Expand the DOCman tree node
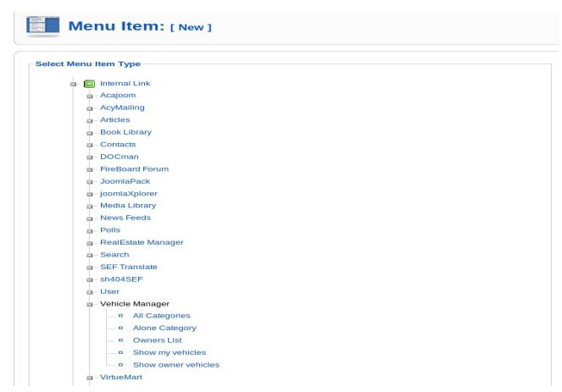The image size is (562, 392). (90, 157)
